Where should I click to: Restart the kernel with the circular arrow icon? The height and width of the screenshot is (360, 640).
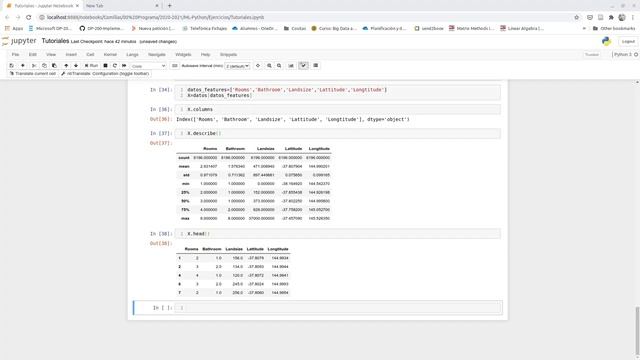115,66
